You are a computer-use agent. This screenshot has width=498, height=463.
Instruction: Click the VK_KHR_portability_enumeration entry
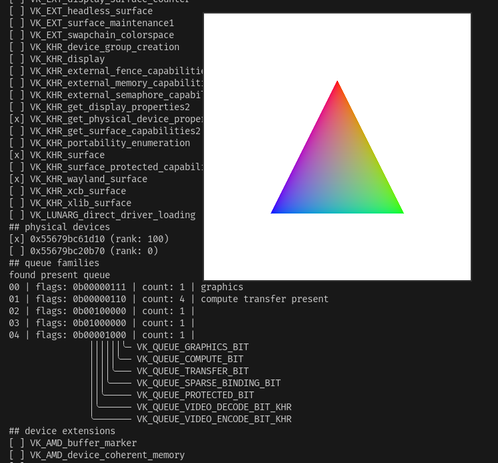pyautogui.click(x=99, y=143)
